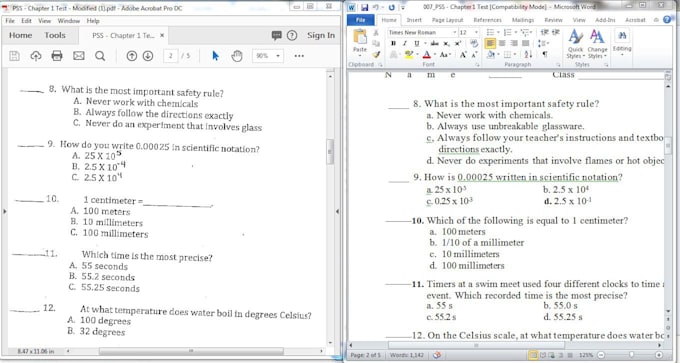Viewport: 680px width, 363px height.
Task: Click Words: 1,142 count in status bar
Action: pos(407,355)
